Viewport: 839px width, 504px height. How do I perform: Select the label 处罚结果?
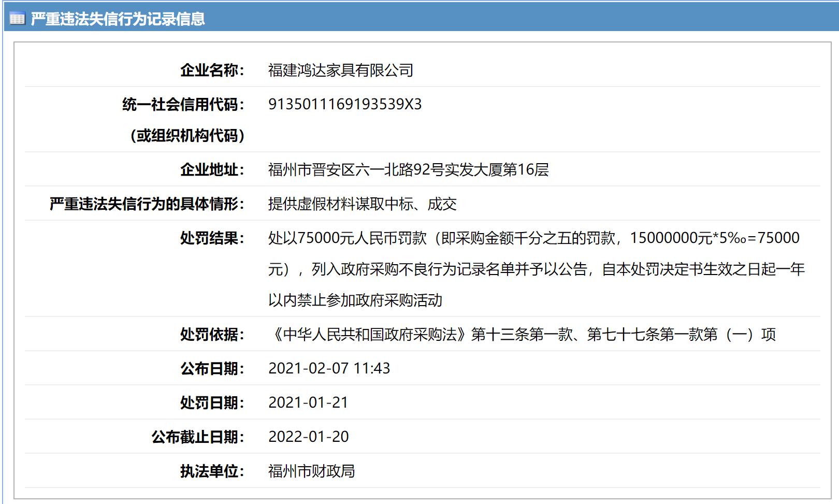(212, 238)
